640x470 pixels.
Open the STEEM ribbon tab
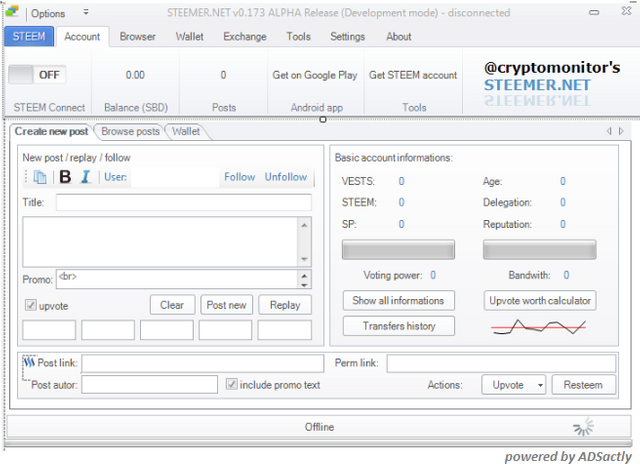click(29, 36)
